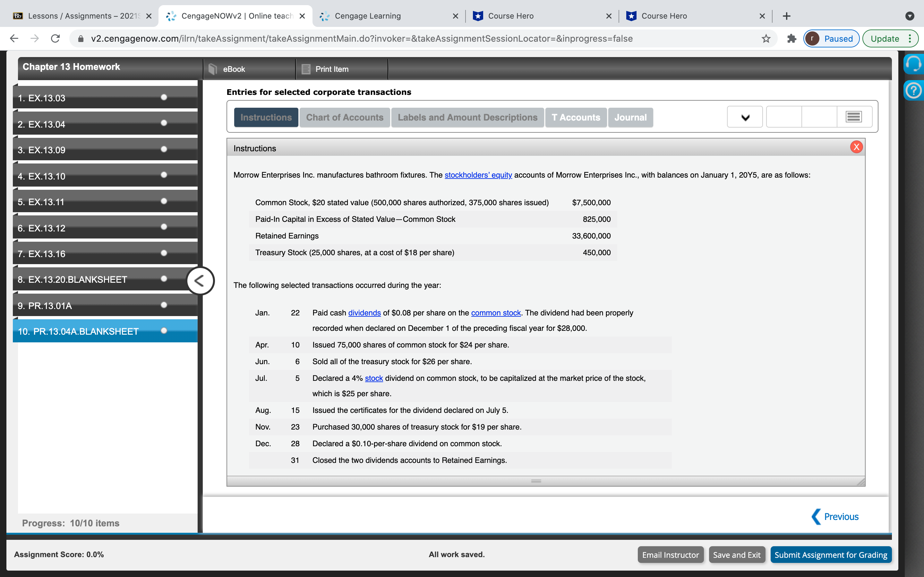Select status dot for 7. EX.13.16

[x=164, y=253]
